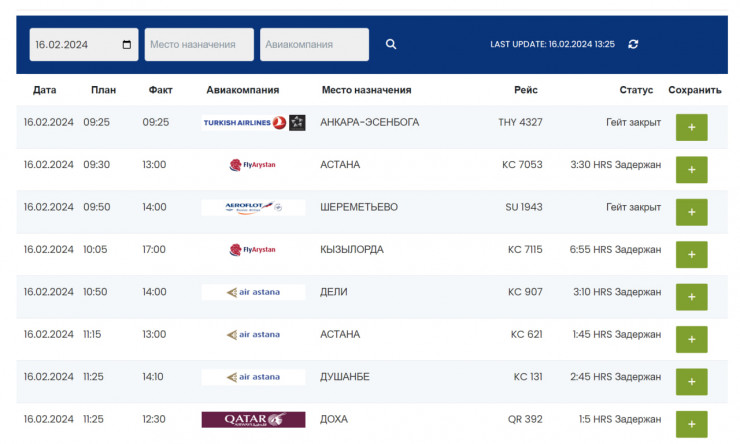Click the search magnifier icon

pyautogui.click(x=391, y=44)
